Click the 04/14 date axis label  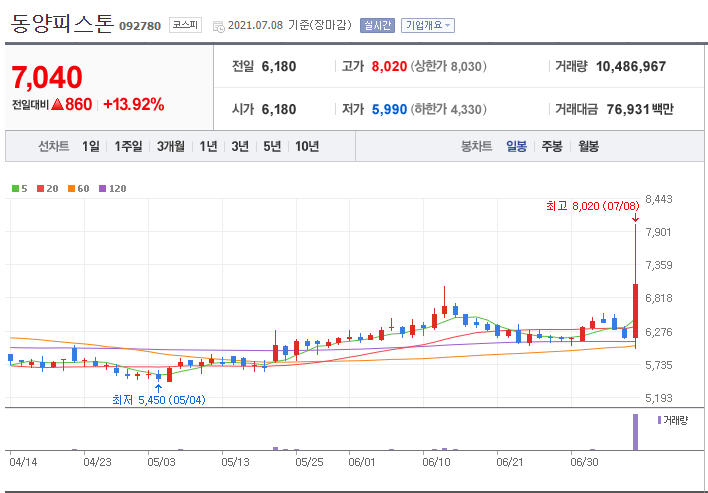tap(23, 462)
